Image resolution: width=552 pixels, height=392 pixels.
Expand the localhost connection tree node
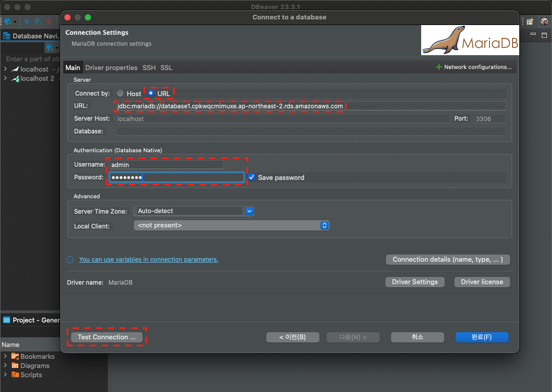pos(5,68)
